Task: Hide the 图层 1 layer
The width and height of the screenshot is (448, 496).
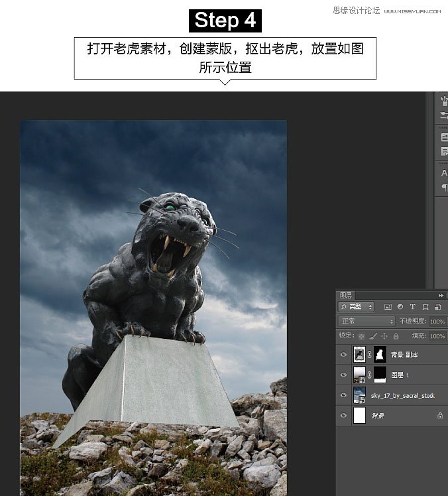Action: coord(343,375)
